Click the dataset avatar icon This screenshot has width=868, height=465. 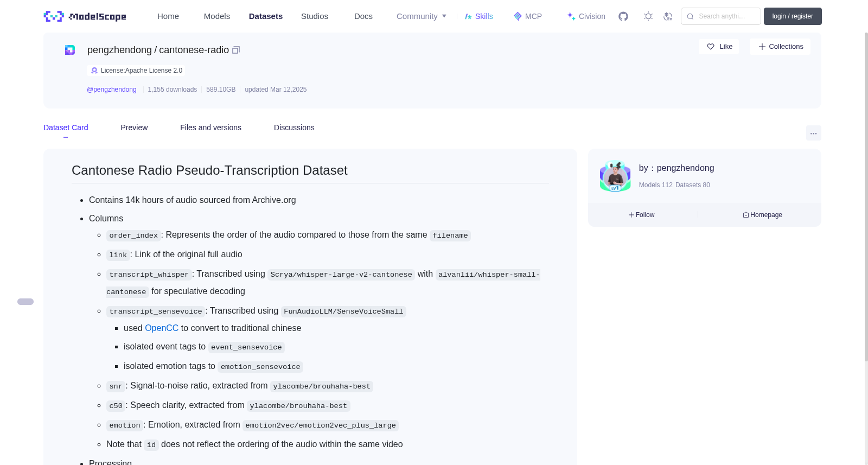pos(70,50)
